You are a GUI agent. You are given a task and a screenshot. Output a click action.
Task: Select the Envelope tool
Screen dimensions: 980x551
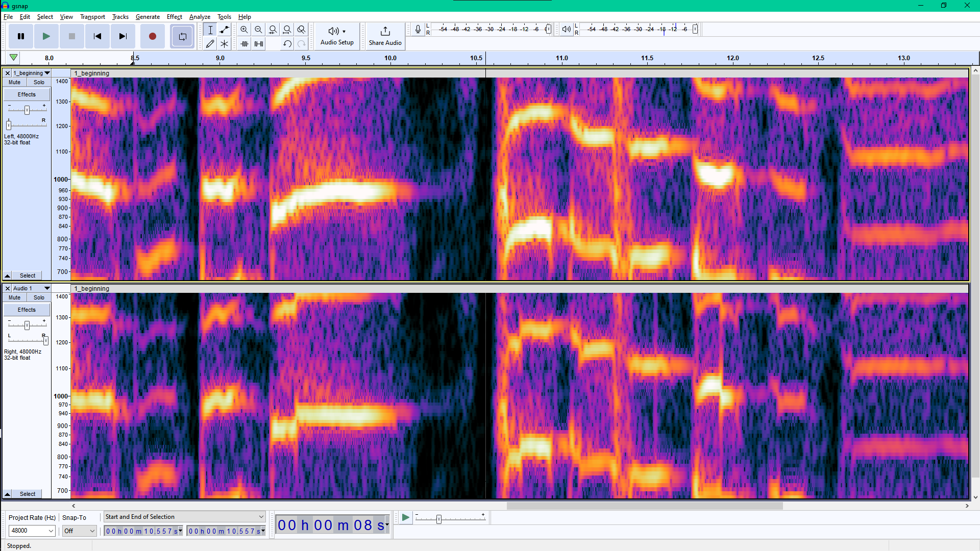tap(224, 30)
